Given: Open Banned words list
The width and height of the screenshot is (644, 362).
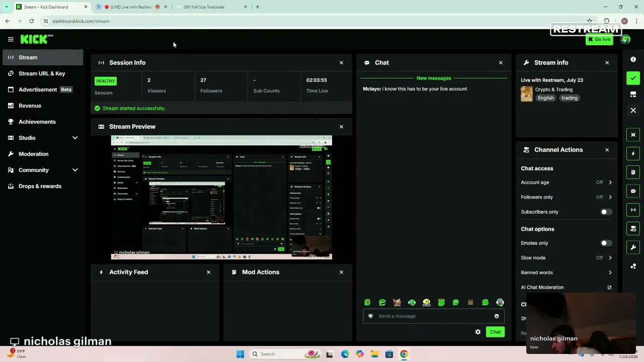Looking at the screenshot, I should (x=567, y=273).
